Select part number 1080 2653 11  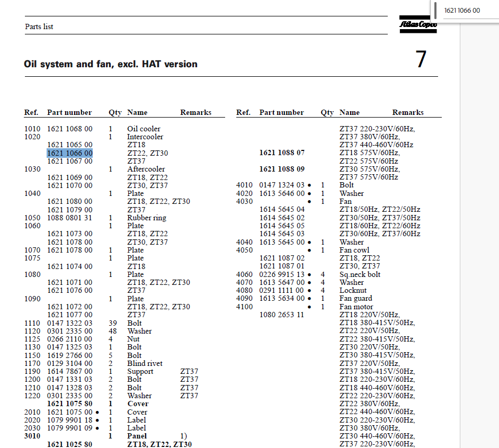282,315
